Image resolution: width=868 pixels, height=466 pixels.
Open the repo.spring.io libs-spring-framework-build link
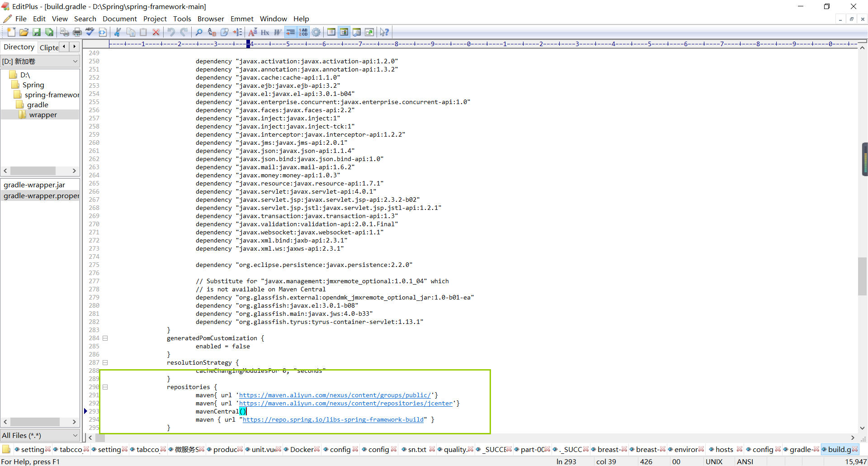click(x=333, y=419)
